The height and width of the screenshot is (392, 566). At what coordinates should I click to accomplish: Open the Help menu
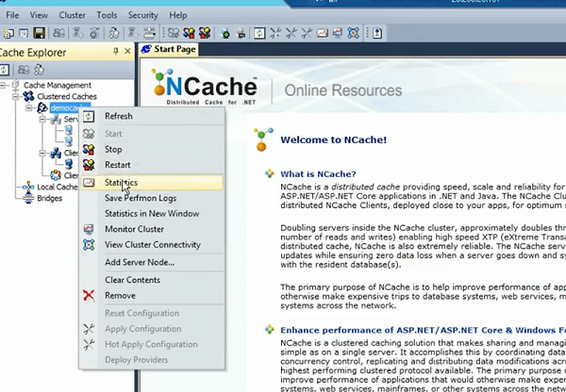178,15
